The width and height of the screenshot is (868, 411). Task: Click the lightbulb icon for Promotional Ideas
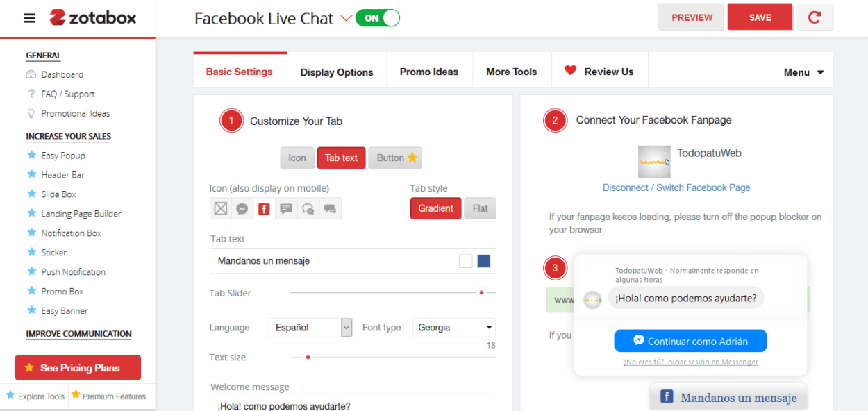[x=31, y=113]
